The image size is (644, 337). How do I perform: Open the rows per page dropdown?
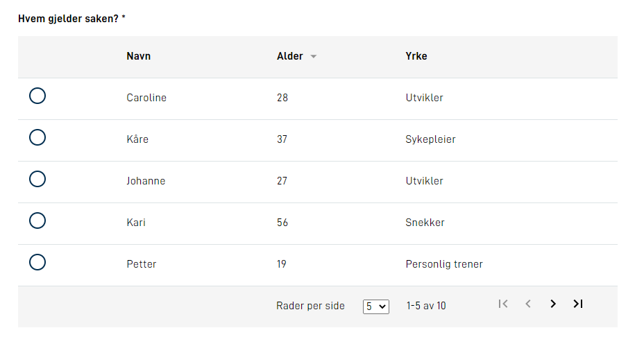(x=376, y=306)
